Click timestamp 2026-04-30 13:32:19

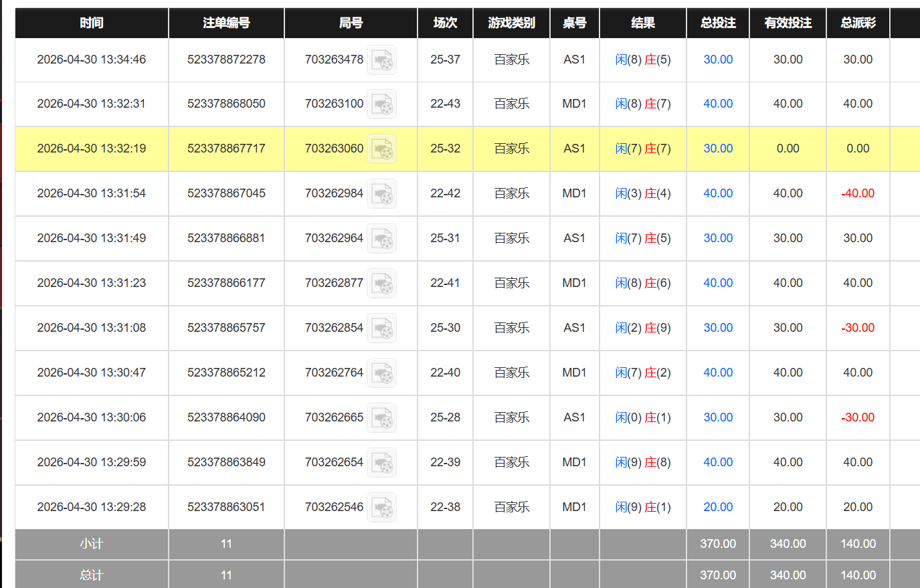click(x=92, y=149)
